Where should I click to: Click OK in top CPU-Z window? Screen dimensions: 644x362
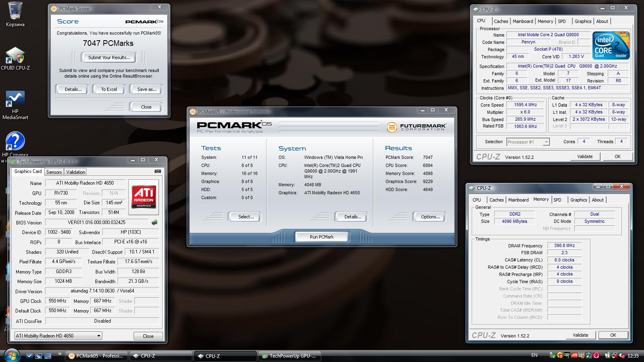[617, 156]
